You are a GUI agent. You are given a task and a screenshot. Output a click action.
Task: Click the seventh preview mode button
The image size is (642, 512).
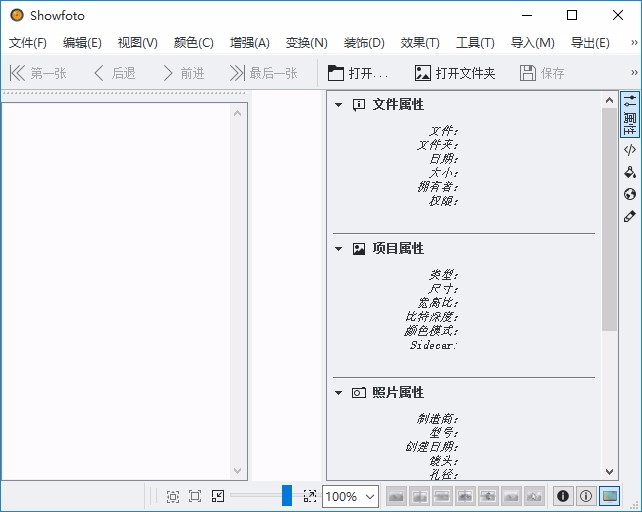click(534, 496)
